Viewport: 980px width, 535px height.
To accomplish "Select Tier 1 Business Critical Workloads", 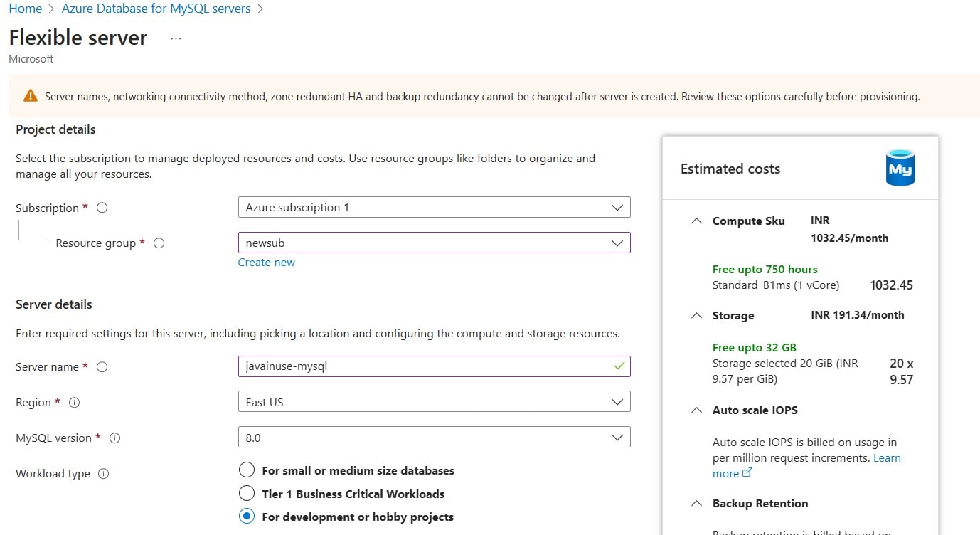I will [x=247, y=494].
